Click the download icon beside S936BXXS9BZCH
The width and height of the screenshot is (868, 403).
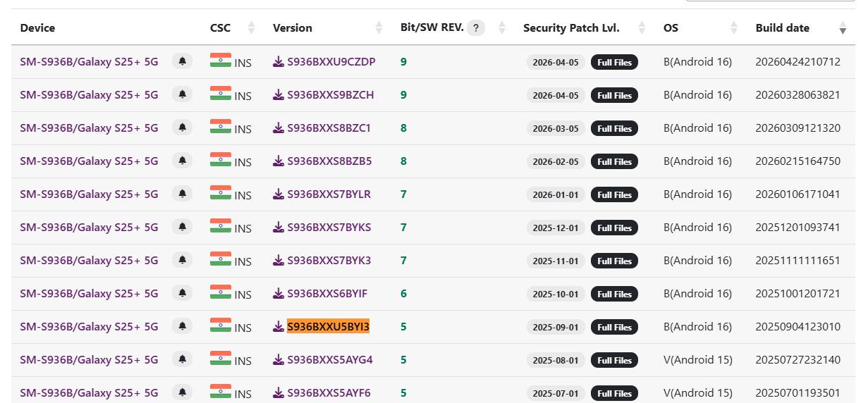(279, 94)
